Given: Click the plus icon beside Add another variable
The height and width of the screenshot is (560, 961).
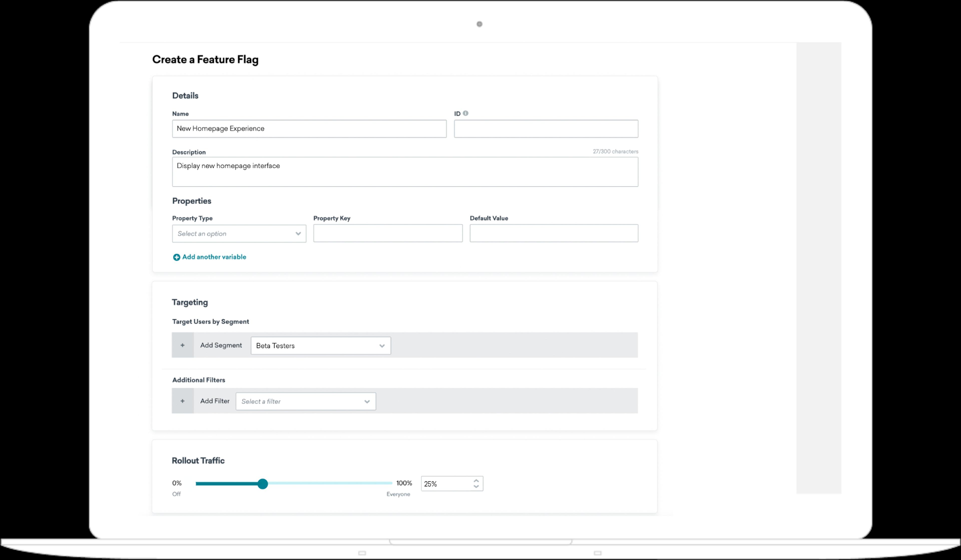Looking at the screenshot, I should [x=176, y=257].
